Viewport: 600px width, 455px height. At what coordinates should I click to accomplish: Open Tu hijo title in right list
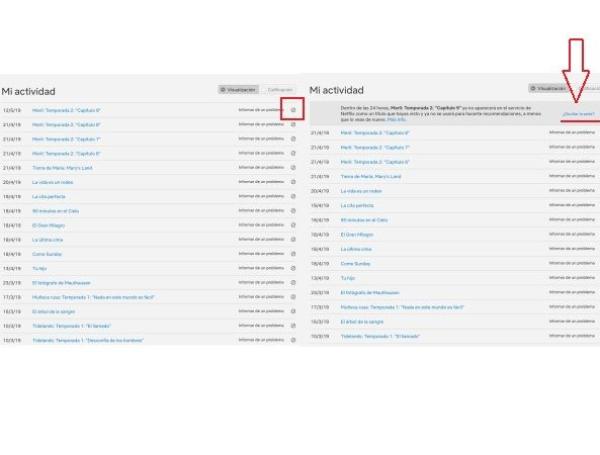tap(348, 278)
